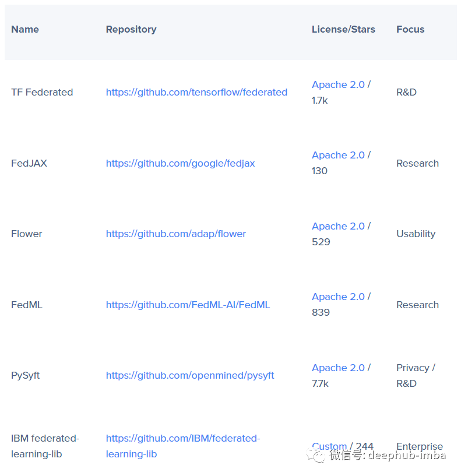Viewport: 461px width, 476px height.
Task: Click the License/Stars column header
Action: click(343, 29)
